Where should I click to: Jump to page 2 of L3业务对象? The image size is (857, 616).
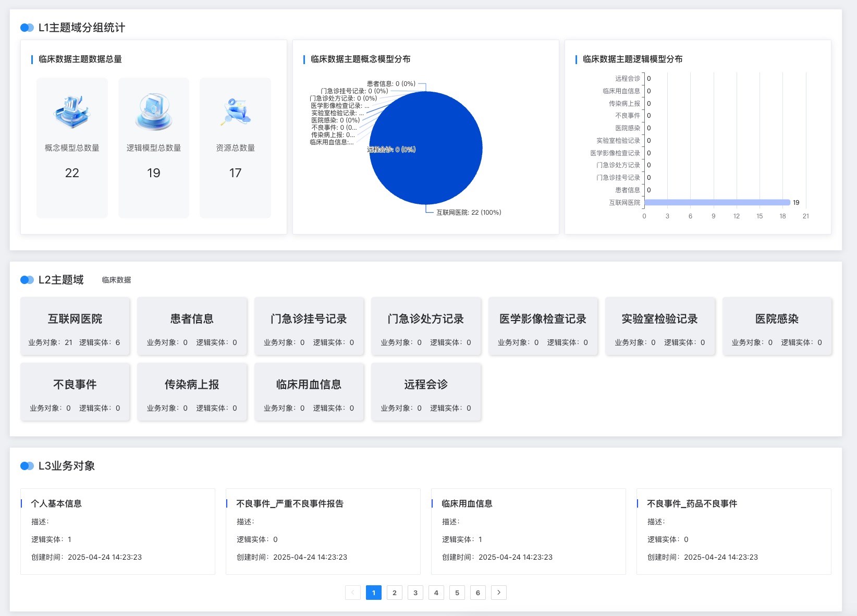395,593
